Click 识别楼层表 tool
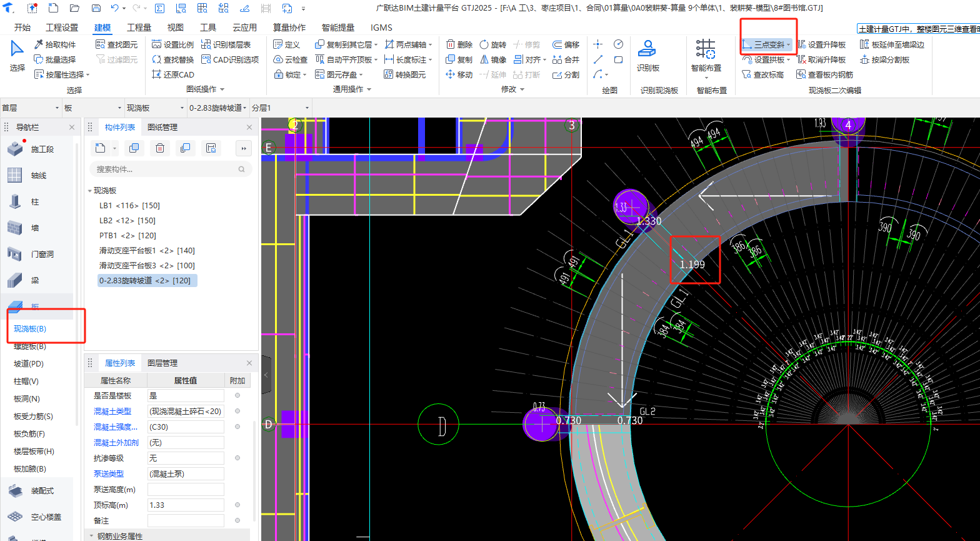Screen dimensions: 980x541 pos(226,44)
